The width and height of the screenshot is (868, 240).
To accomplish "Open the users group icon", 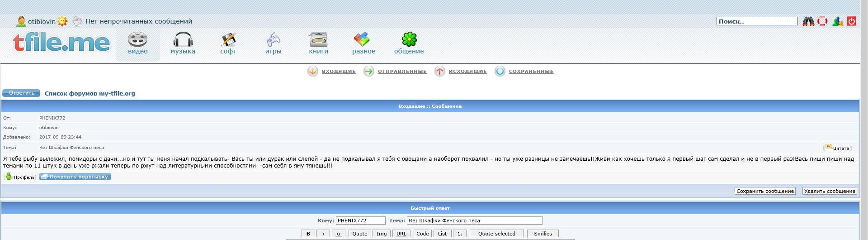I will click(x=838, y=21).
